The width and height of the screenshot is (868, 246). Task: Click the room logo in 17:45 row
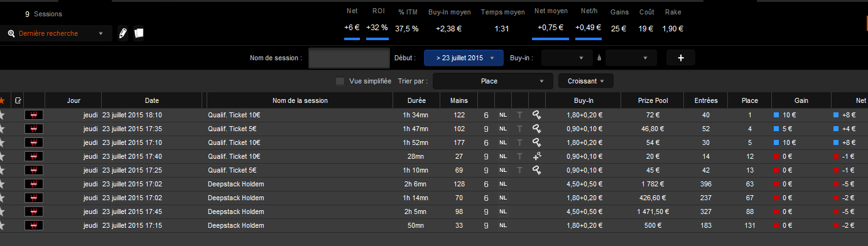click(34, 211)
